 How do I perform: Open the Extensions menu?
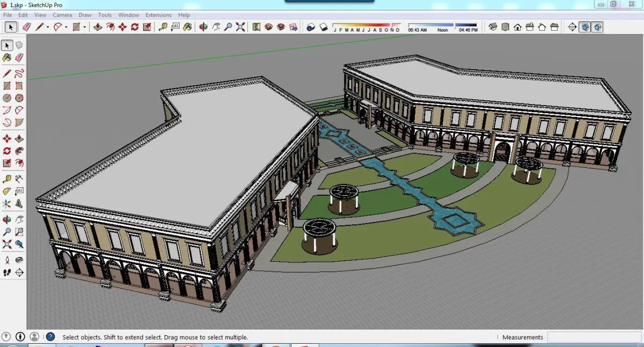(x=158, y=15)
